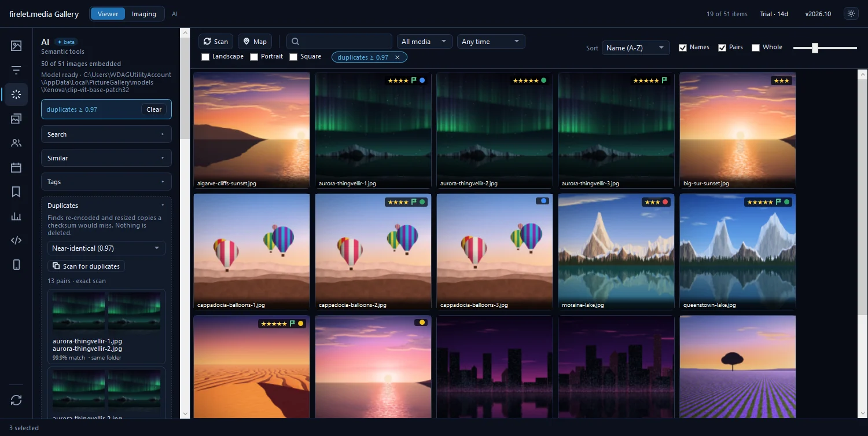The width and height of the screenshot is (868, 436).
Task: Collapse the Duplicates section
Action: (106, 206)
